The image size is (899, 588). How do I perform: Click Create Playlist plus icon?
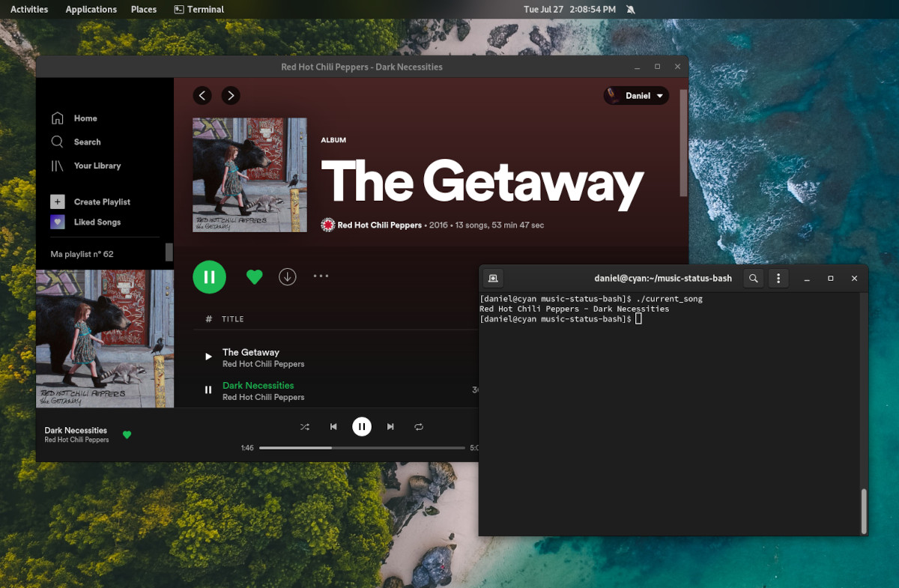pos(58,201)
